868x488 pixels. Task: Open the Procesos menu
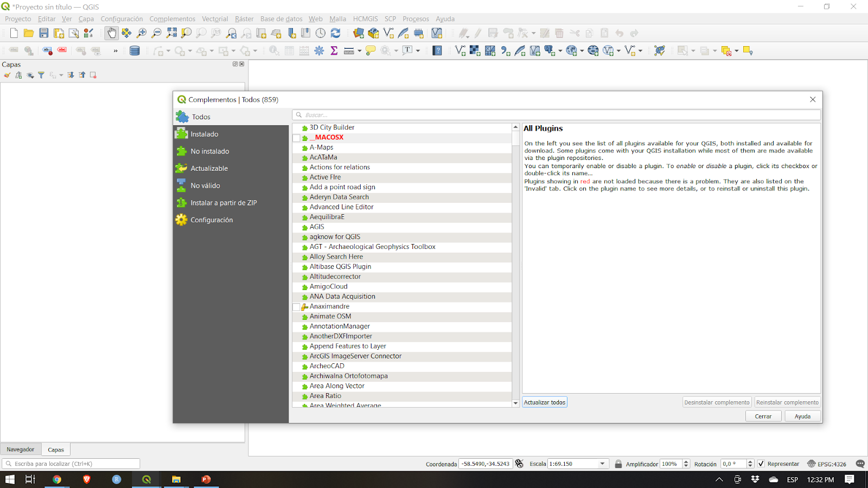(x=416, y=19)
